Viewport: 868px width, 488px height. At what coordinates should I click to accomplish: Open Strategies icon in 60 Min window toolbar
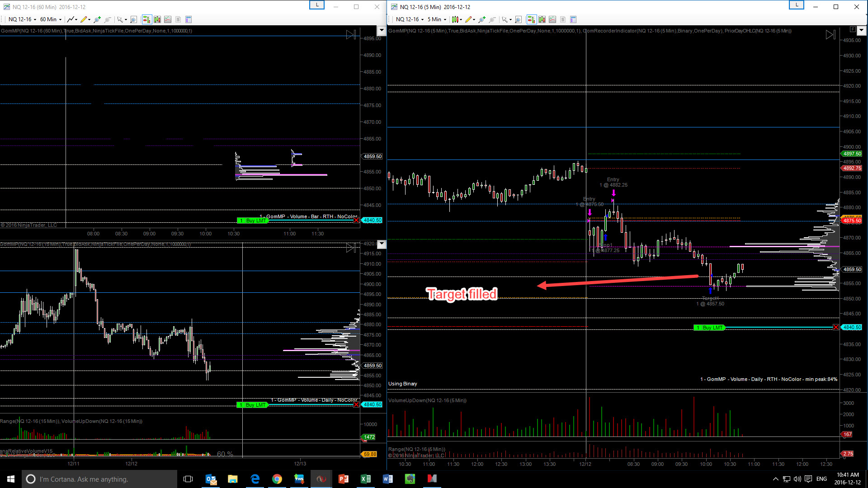tap(168, 19)
